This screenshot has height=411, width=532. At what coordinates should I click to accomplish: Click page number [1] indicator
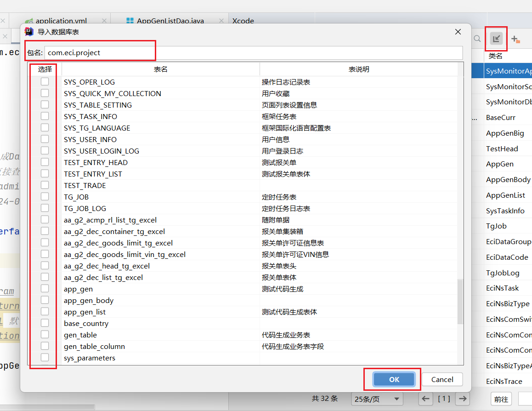[x=444, y=399]
